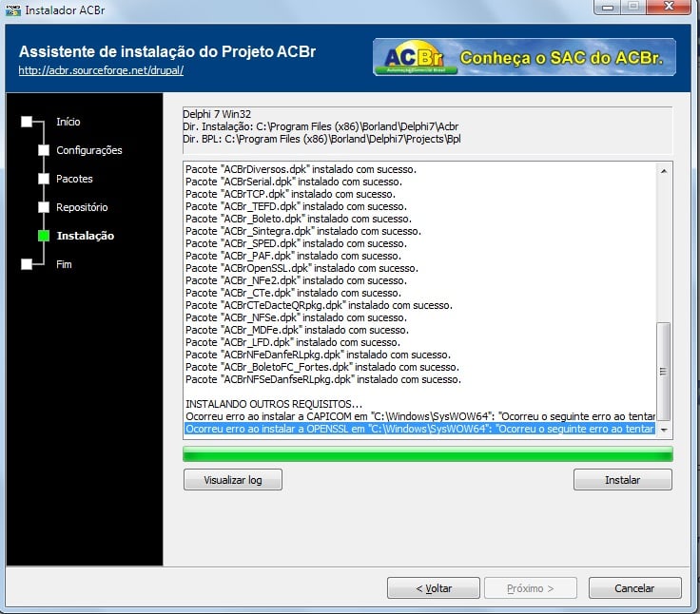Go to the Repositório wizard step label

coord(82,207)
